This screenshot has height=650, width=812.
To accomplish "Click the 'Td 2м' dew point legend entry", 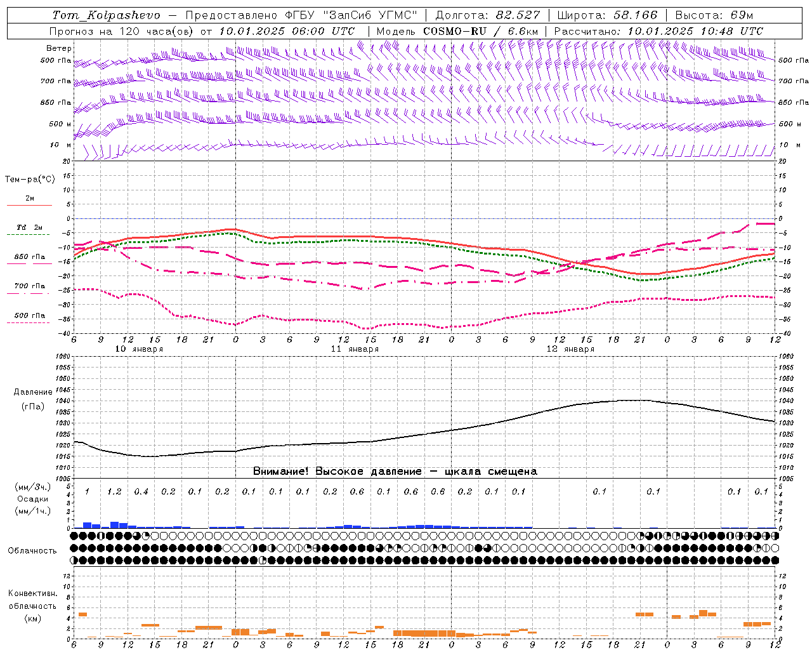I will click(x=29, y=227).
